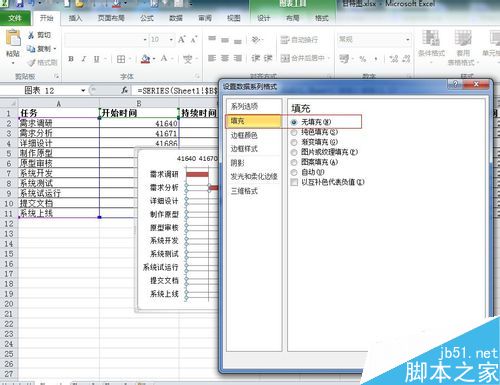This screenshot has height=385, width=500.
Task: Click the formula bar containing =SERIES
Action: [x=177, y=90]
